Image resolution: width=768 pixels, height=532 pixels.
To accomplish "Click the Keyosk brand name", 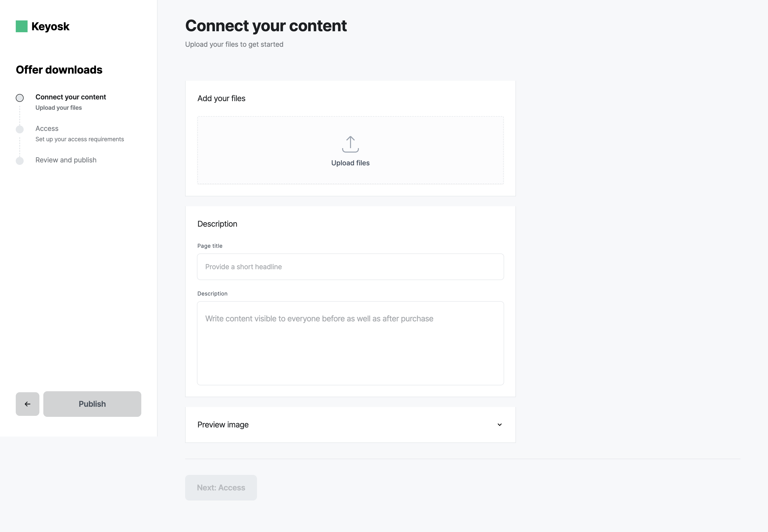I will (50, 26).
